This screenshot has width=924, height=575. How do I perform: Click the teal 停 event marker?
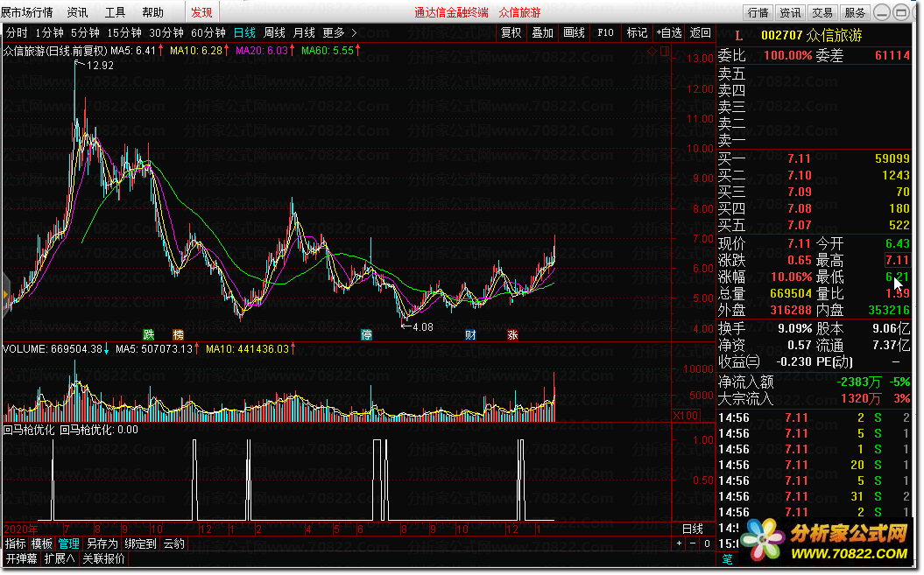pos(367,334)
